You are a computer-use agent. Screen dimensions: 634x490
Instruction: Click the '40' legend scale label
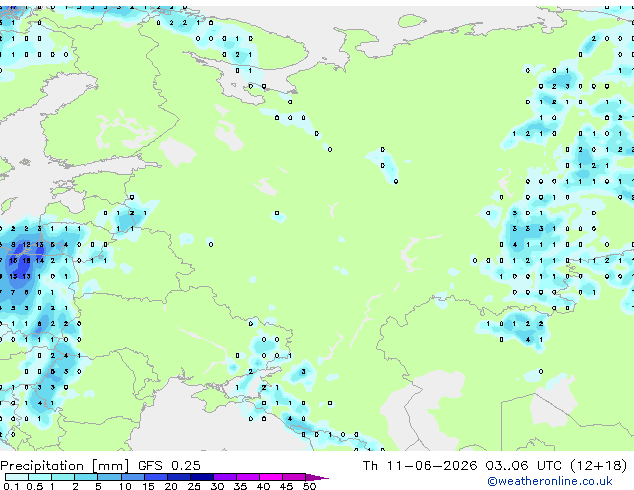(x=263, y=486)
